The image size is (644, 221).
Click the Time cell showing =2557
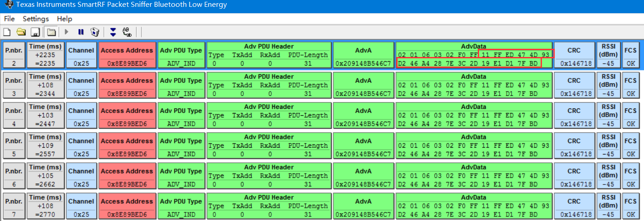46,146
